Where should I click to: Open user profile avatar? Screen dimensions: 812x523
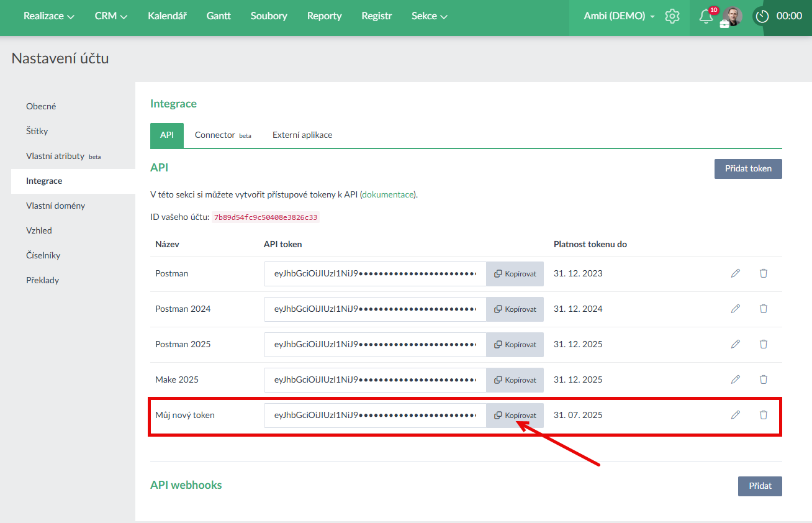[x=733, y=16]
